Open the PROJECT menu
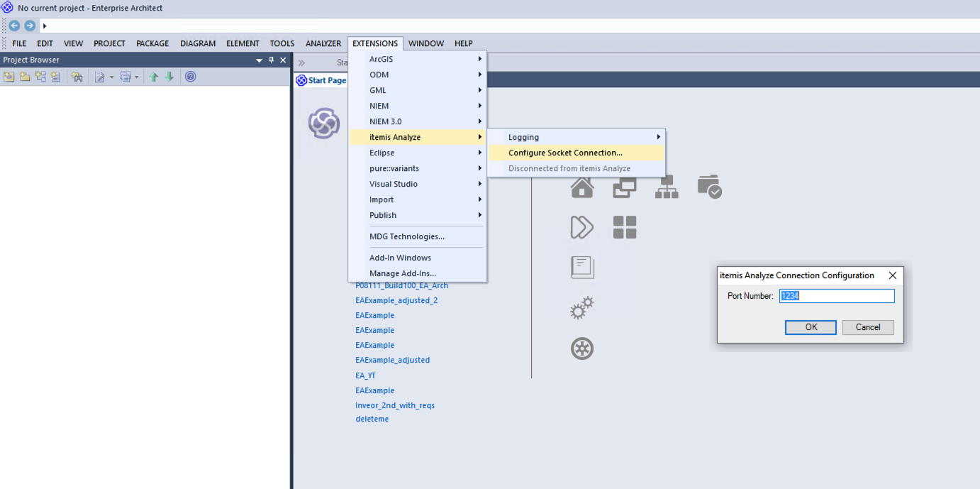 click(x=109, y=43)
